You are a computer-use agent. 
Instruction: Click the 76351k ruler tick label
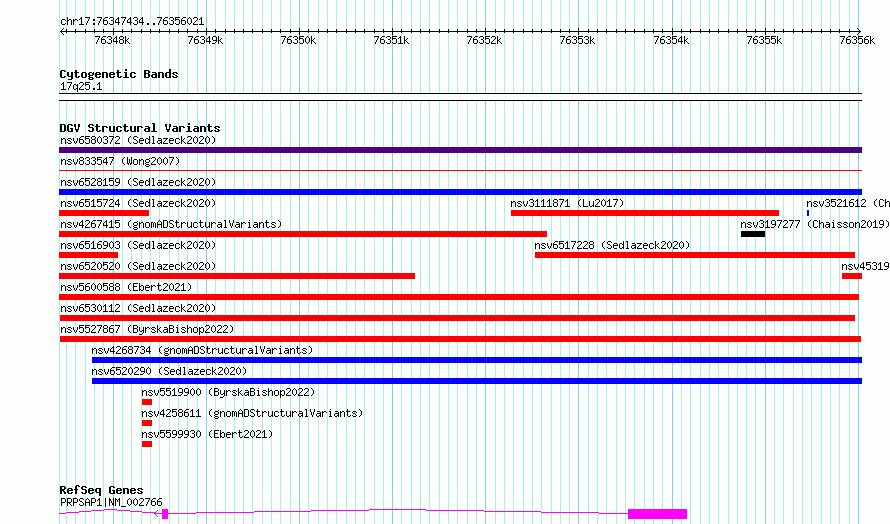[x=391, y=40]
